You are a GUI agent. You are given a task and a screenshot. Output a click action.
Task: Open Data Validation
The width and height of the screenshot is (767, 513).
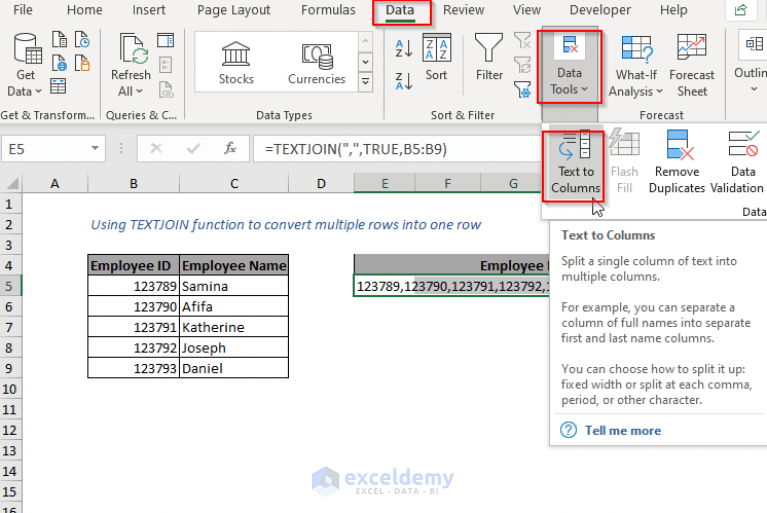[738, 162]
